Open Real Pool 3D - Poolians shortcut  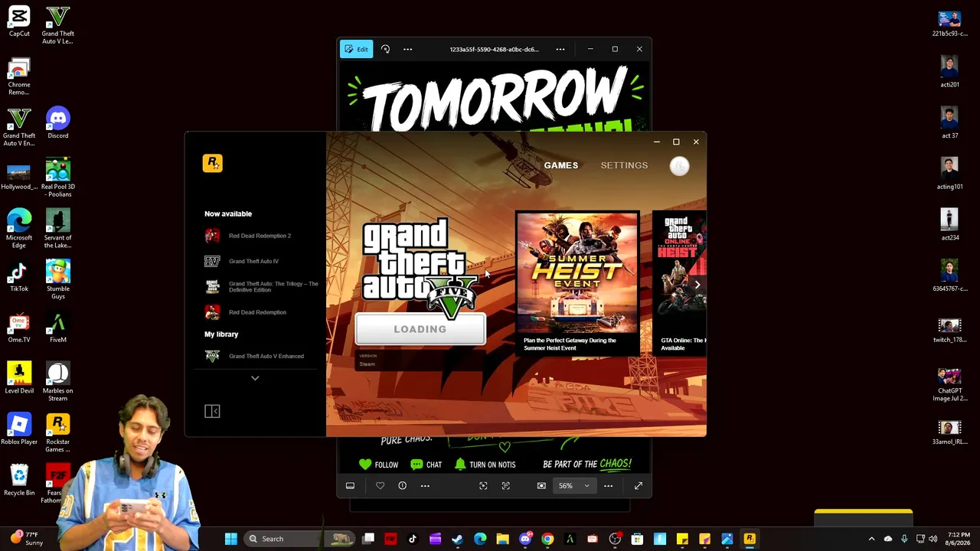57,178
